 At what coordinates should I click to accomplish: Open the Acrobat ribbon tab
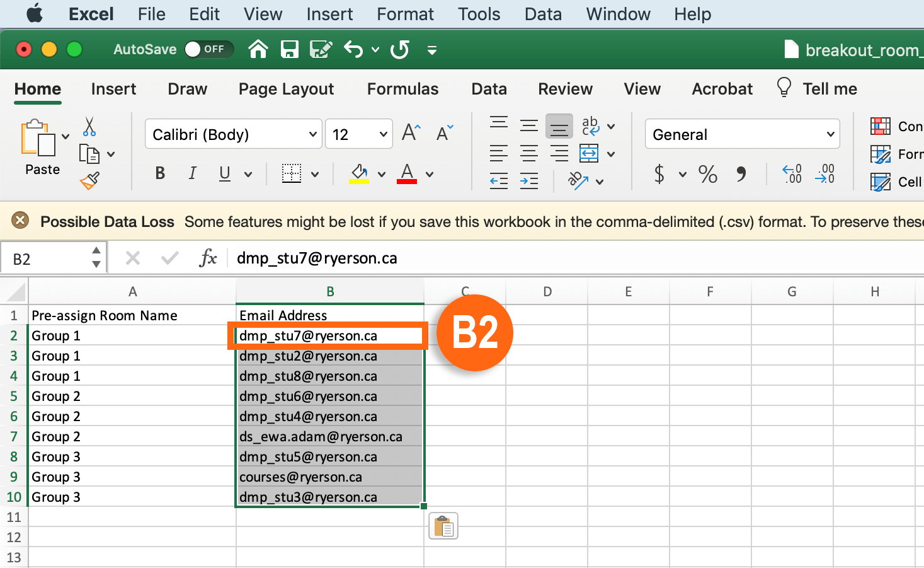(x=722, y=89)
